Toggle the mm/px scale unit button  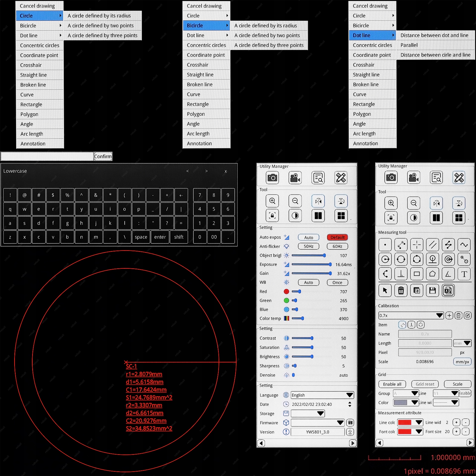pos(462,362)
